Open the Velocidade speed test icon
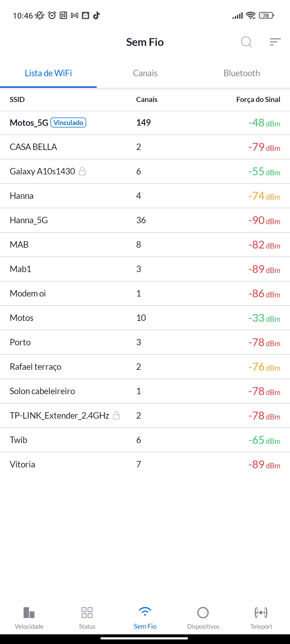The height and width of the screenshot is (644, 290). click(x=29, y=613)
